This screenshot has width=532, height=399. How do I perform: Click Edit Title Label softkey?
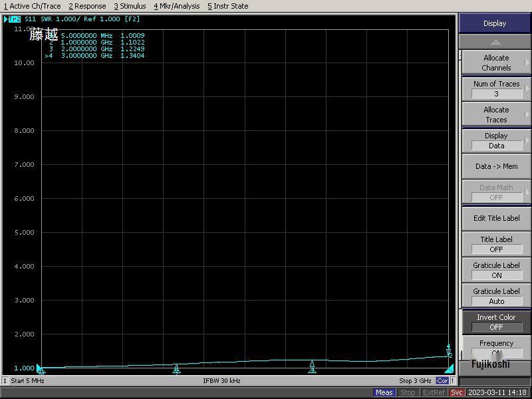[496, 218]
